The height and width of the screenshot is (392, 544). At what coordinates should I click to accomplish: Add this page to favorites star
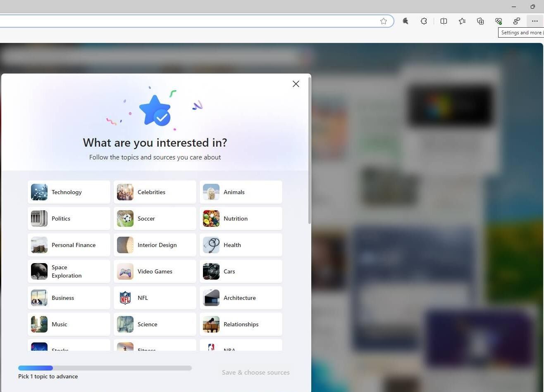pos(384,21)
